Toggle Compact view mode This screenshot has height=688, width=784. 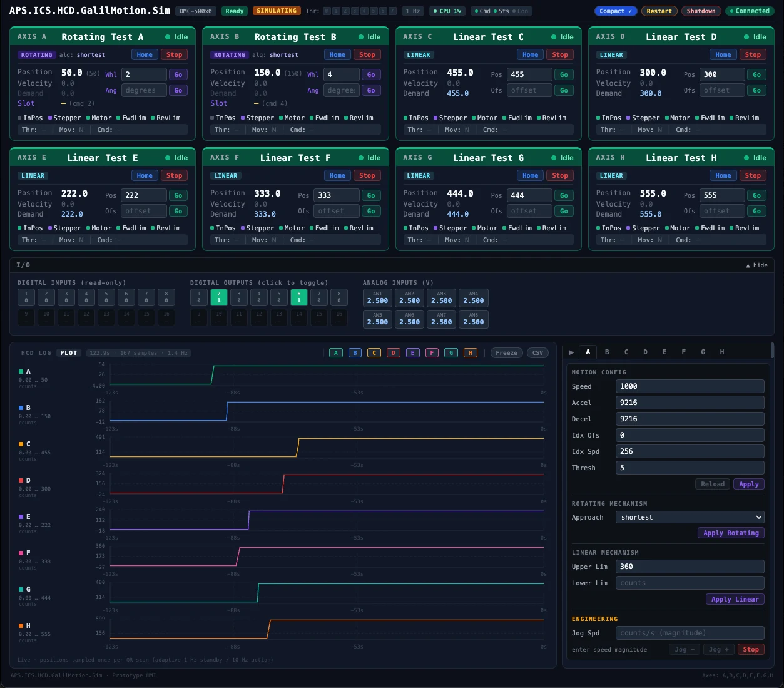tap(616, 11)
